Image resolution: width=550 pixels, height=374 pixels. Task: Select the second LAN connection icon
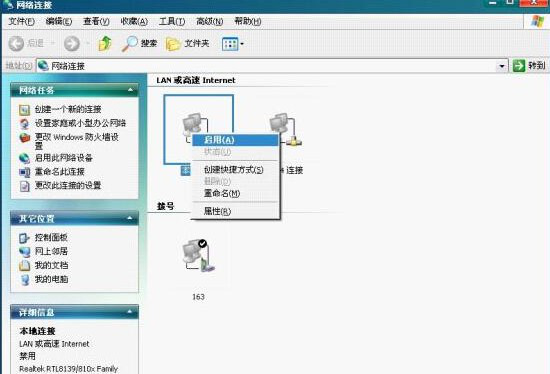(286, 129)
